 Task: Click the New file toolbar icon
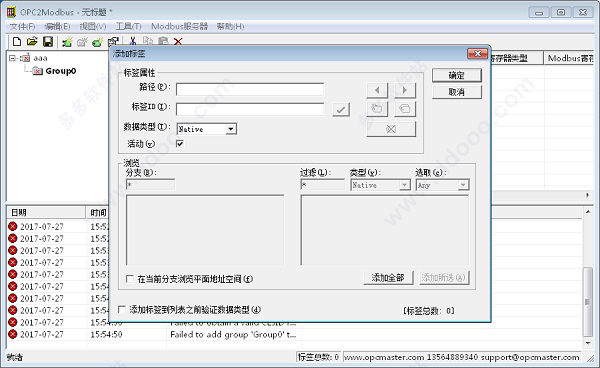pos(16,41)
